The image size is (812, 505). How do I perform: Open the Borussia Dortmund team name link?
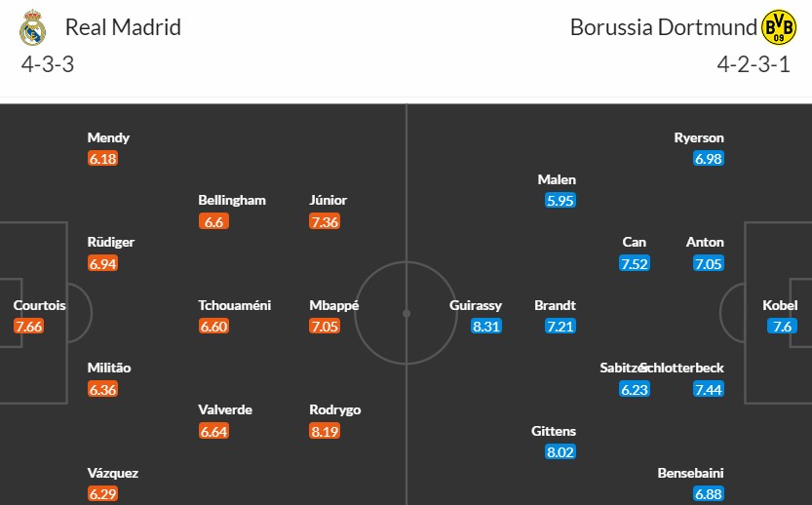tap(664, 27)
